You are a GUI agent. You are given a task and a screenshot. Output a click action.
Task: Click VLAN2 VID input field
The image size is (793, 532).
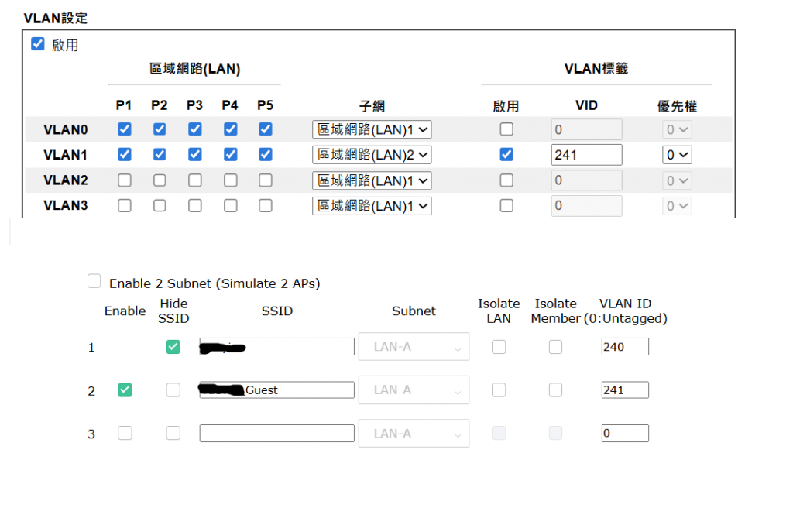tap(587, 180)
